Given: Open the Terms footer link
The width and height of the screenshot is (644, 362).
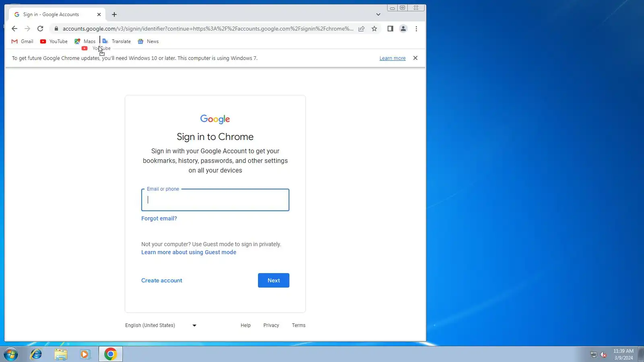Looking at the screenshot, I should coord(299,325).
